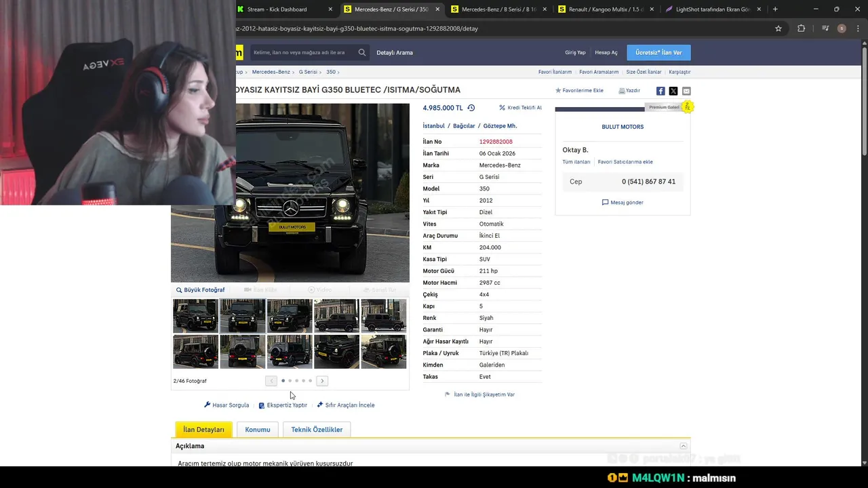Screen dimensions: 868x488
Task: Click the Karşılaştır link
Action: pyautogui.click(x=679, y=72)
